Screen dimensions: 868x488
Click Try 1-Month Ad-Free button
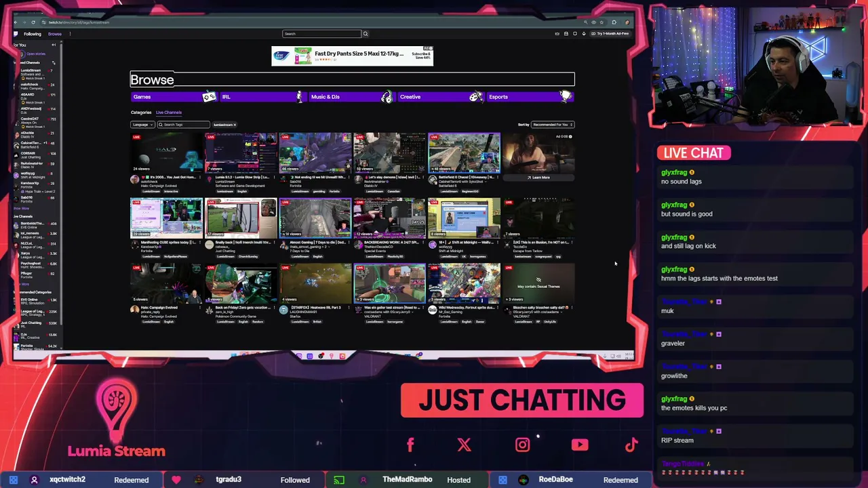610,34
